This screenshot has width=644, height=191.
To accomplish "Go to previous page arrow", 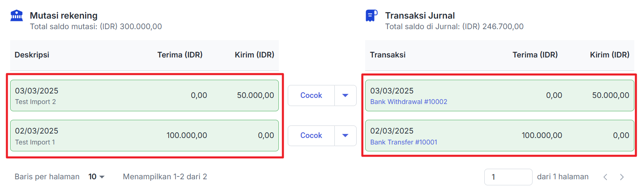I will (605, 177).
